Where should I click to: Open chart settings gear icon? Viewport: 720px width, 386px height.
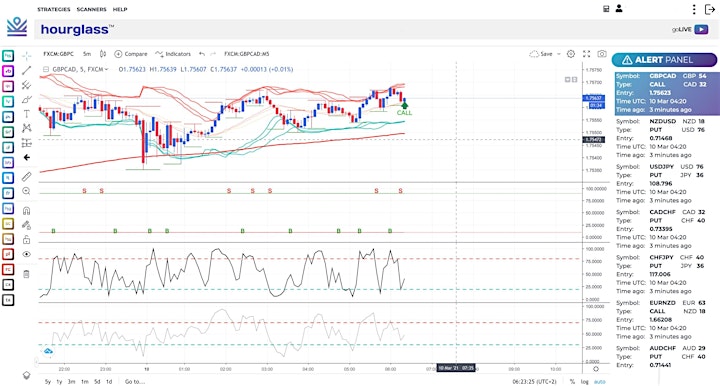[571, 54]
